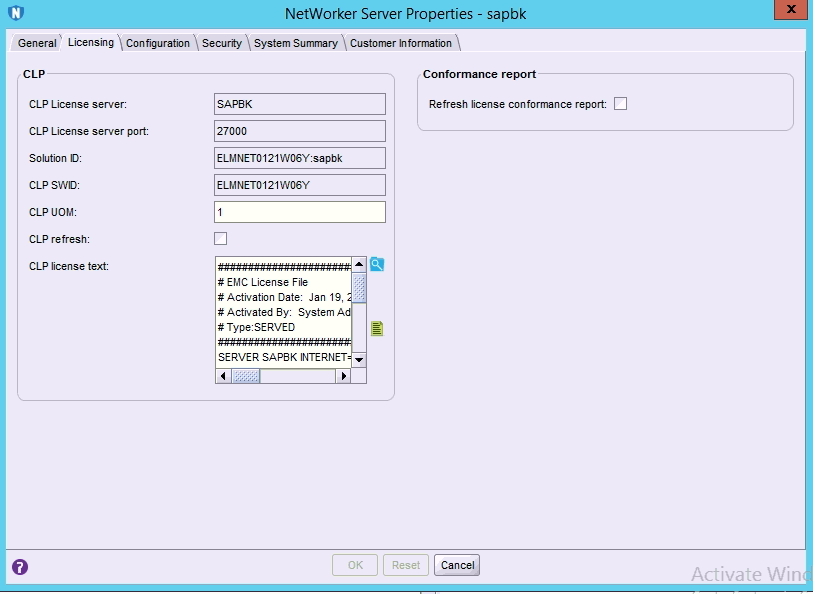
Task: Click the horizontal scrollbar thumb in license text
Action: [246, 376]
